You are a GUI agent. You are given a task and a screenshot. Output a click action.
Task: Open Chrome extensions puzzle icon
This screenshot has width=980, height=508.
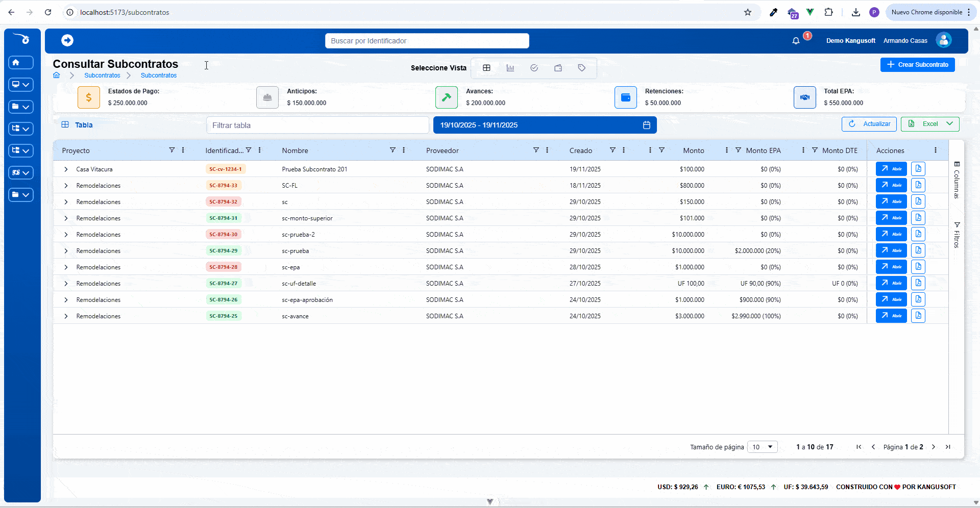[829, 12]
